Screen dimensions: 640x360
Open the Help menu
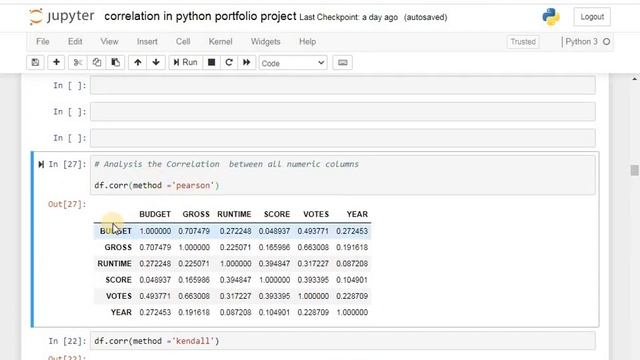(307, 42)
